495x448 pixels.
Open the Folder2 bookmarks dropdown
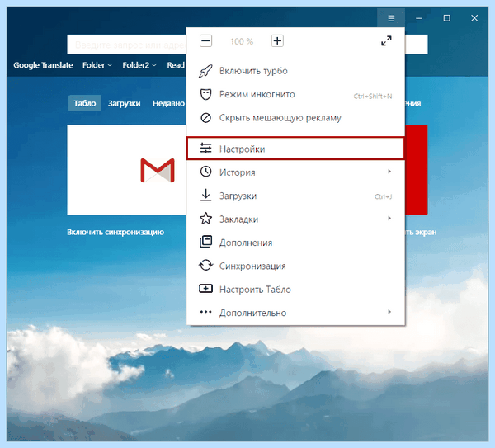[139, 65]
